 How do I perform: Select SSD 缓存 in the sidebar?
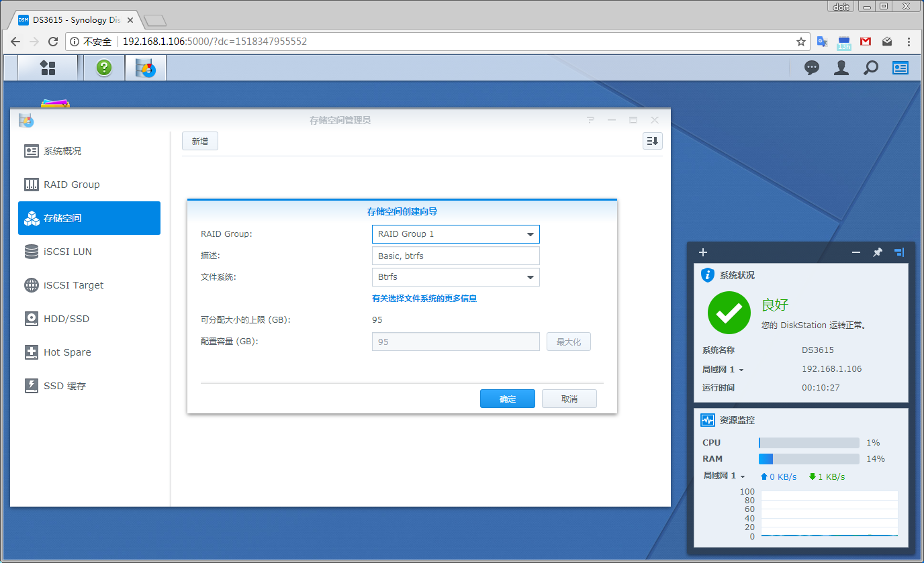pos(89,386)
